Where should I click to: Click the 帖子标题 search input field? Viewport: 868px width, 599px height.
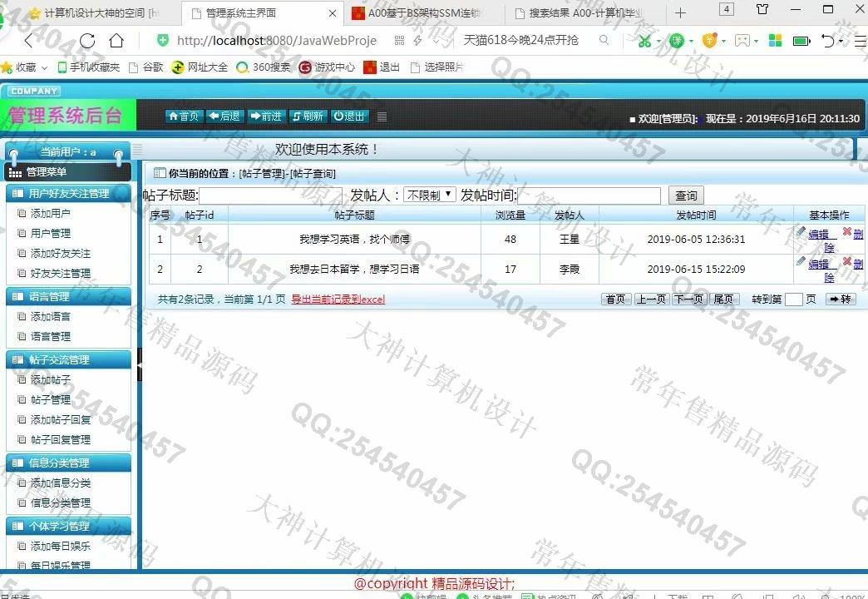[x=270, y=196]
